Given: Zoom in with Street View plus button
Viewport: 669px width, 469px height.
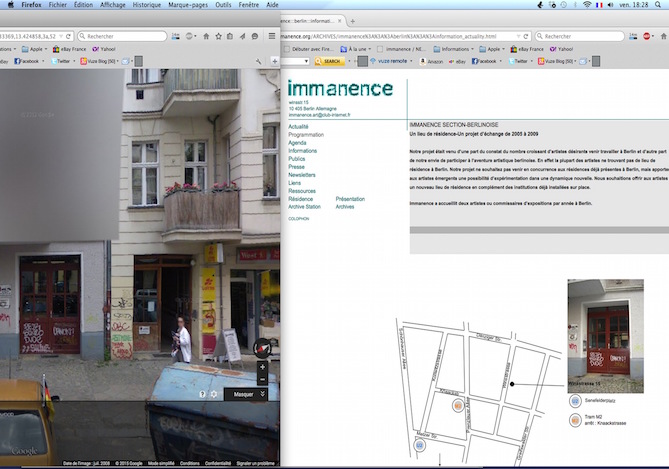Looking at the screenshot, I should 262,367.
